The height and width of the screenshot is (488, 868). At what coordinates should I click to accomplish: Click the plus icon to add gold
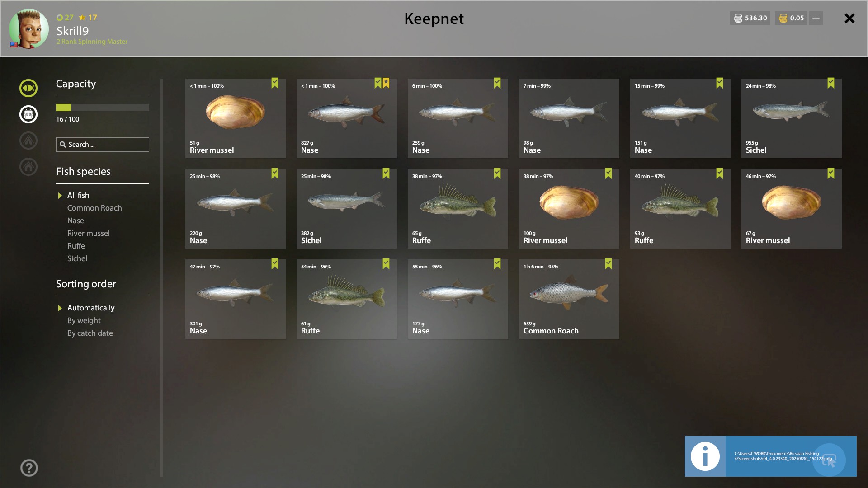(816, 18)
